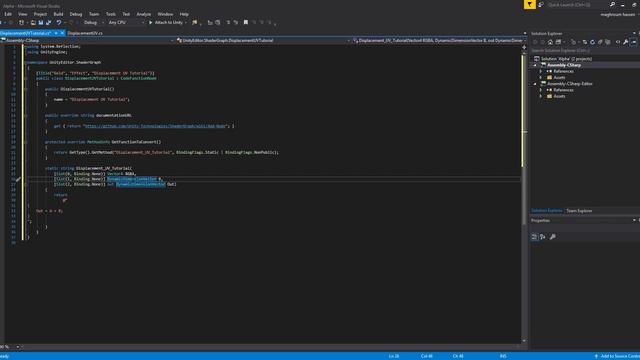Viewport: 640px width, 360px height.
Task: Click Solution Explorer Home icon
Action: [x=550, y=42]
